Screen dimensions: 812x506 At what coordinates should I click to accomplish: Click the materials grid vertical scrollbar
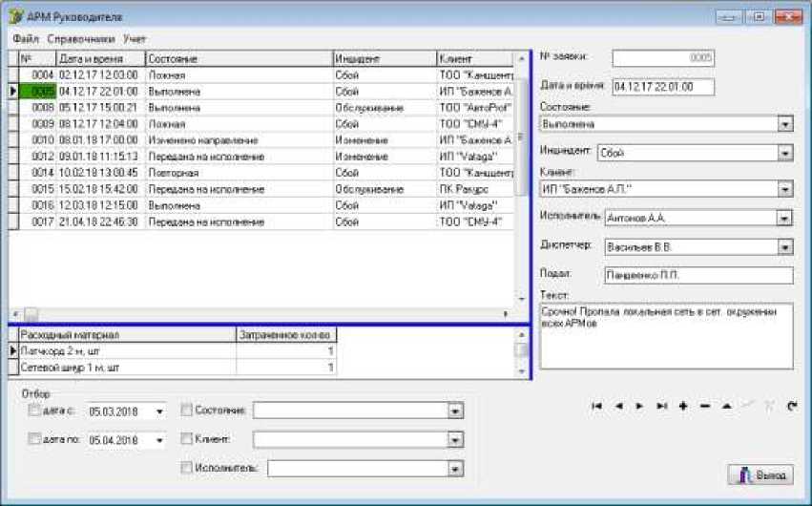point(521,352)
